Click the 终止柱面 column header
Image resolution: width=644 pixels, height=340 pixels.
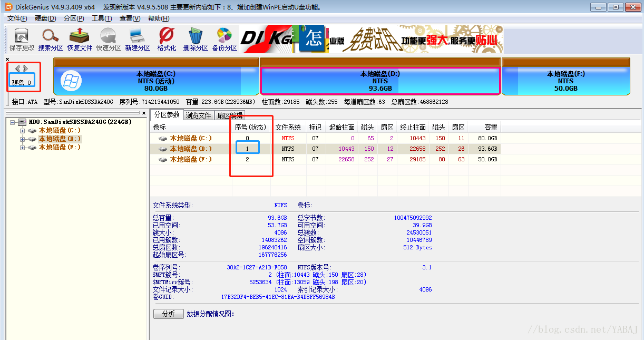[x=413, y=127]
